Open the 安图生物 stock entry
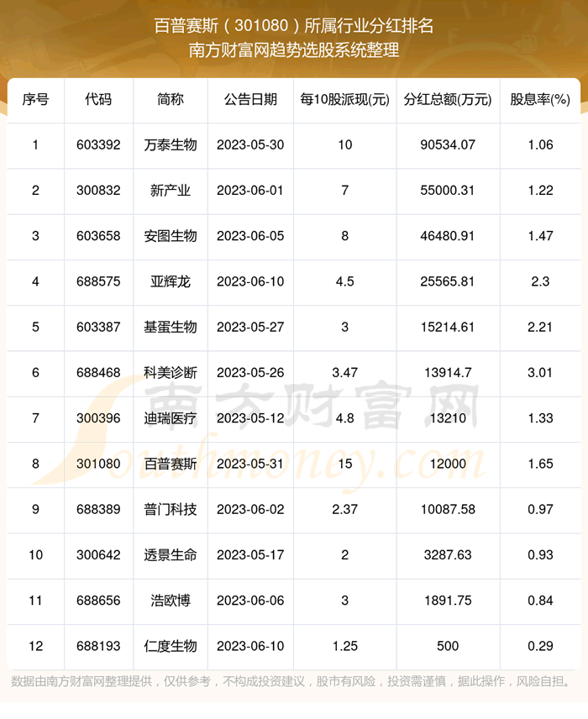 click(171, 236)
